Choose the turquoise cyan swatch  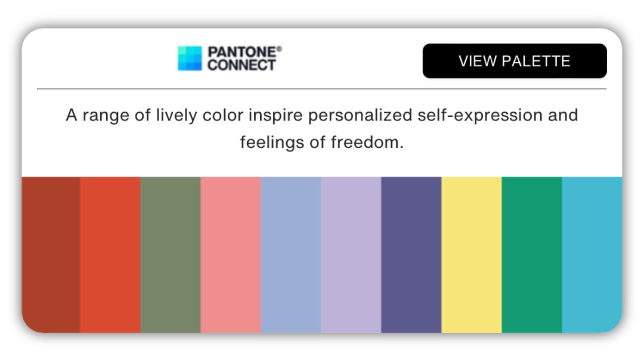point(592,255)
